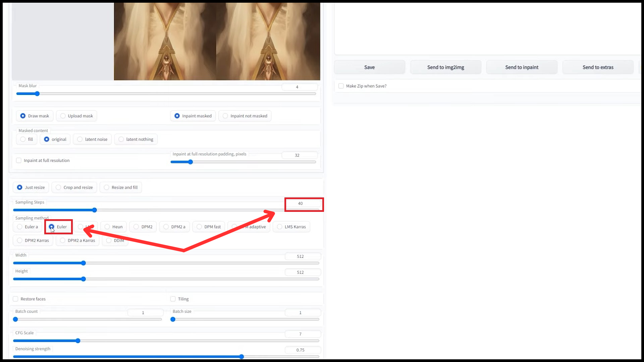Choose the Heun sampling method
644x362 pixels.
107,227
